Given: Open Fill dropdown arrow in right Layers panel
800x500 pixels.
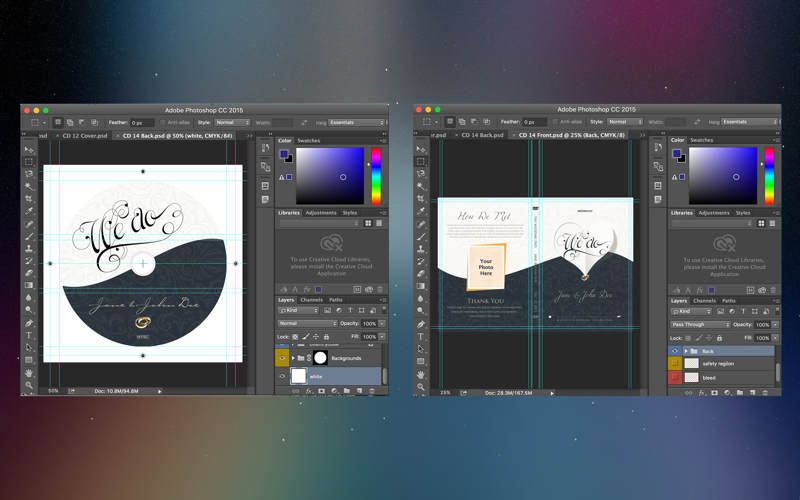Looking at the screenshot, I should (776, 338).
